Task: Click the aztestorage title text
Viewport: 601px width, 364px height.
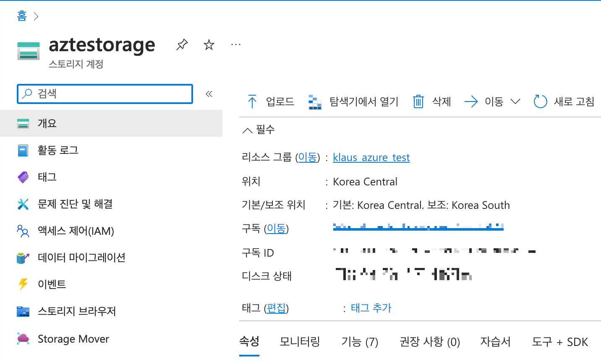Action: (102, 45)
